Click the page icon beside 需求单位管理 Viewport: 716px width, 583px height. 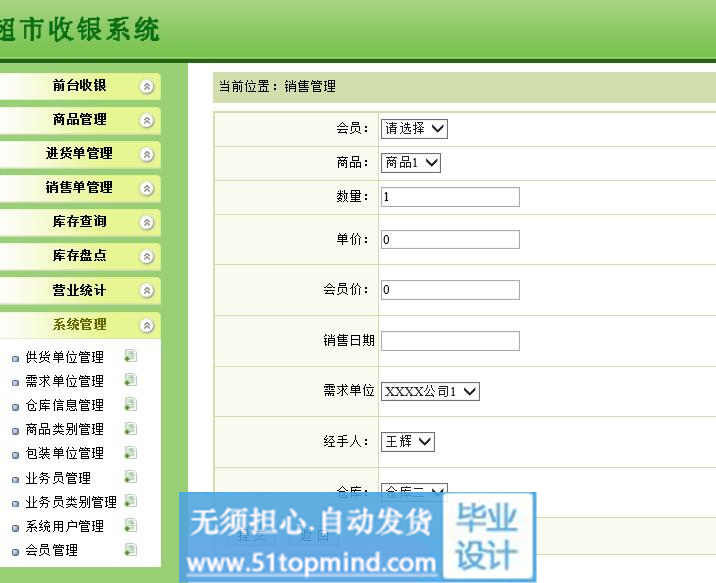point(131,380)
